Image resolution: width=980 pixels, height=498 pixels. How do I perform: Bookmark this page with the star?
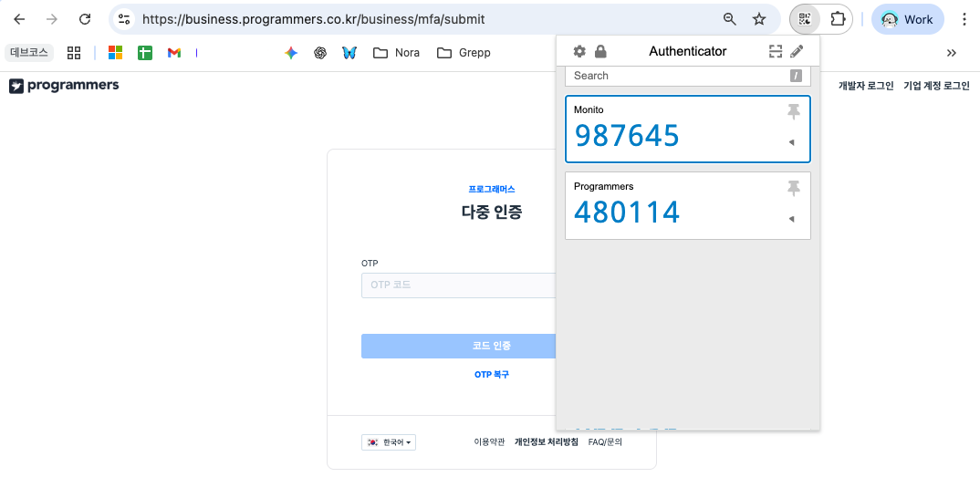point(759,19)
